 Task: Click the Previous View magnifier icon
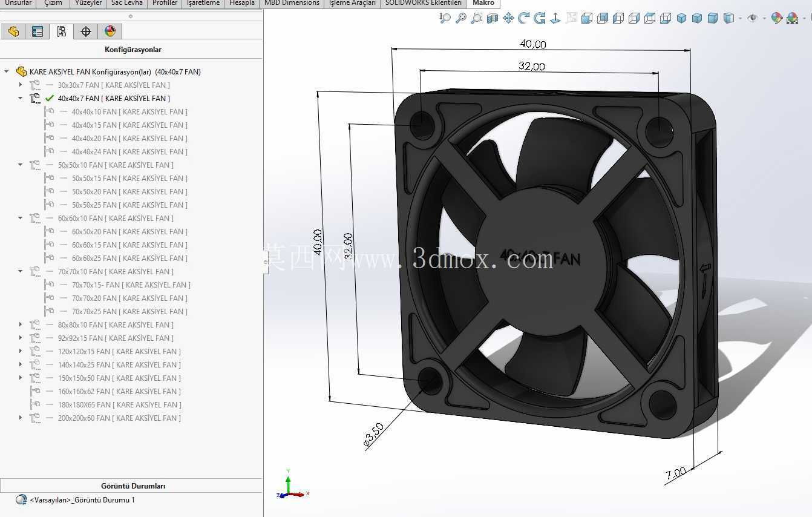(x=445, y=18)
